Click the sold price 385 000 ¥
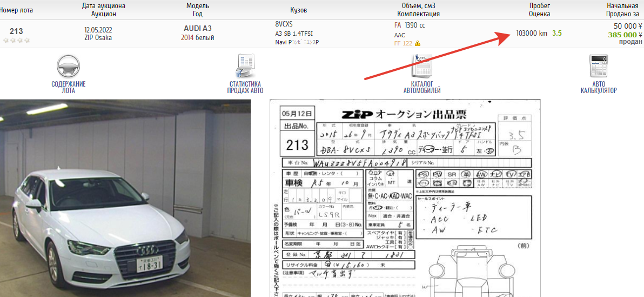 (625, 35)
